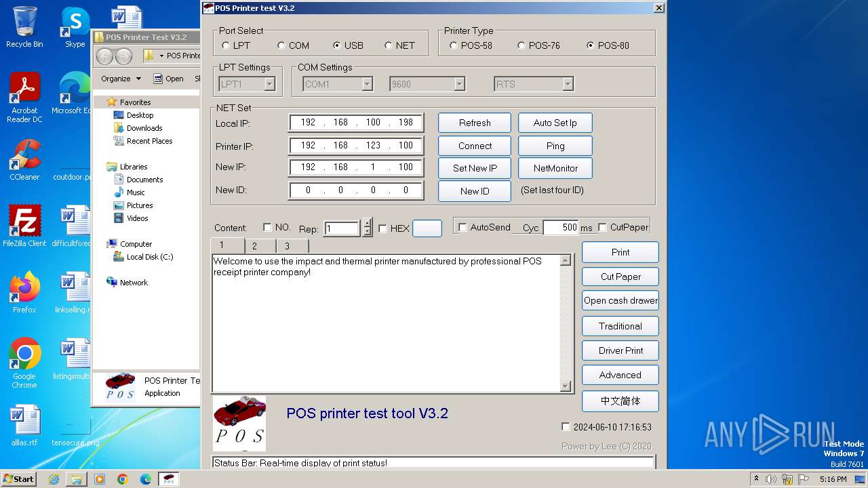868x488 pixels.
Task: Launch Firefox desktop shortcut
Action: coord(24,292)
